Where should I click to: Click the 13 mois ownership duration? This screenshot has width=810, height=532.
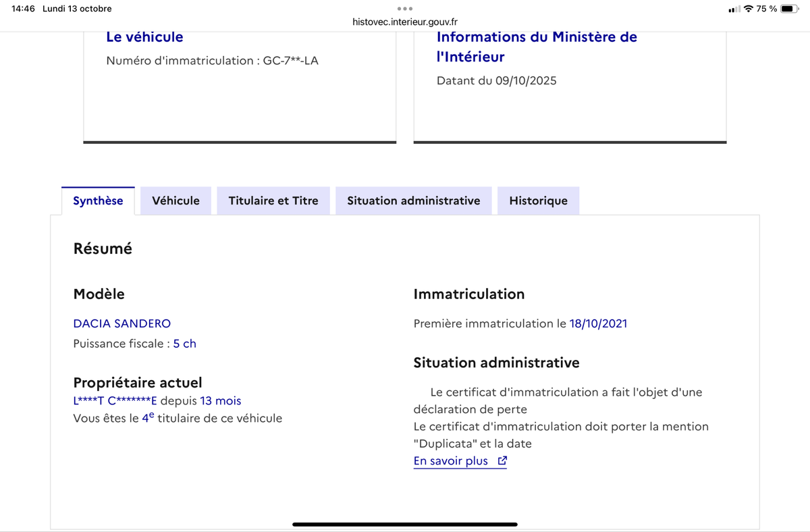pos(220,401)
